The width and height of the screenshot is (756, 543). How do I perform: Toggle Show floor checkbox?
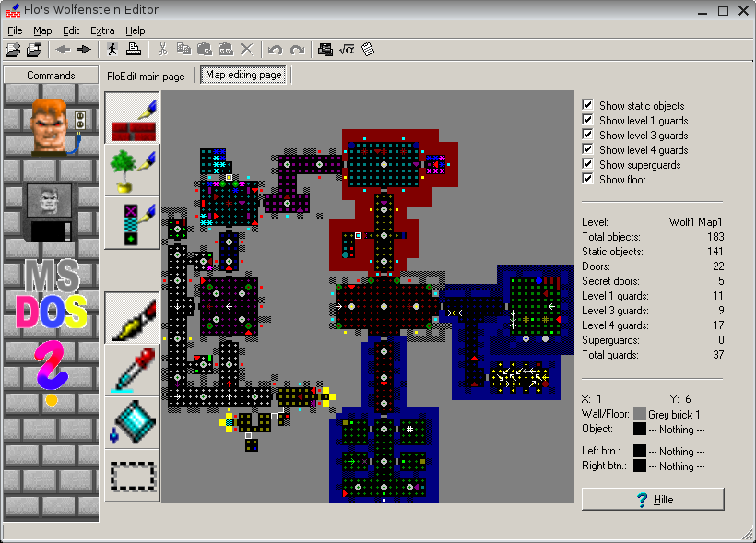[587, 179]
